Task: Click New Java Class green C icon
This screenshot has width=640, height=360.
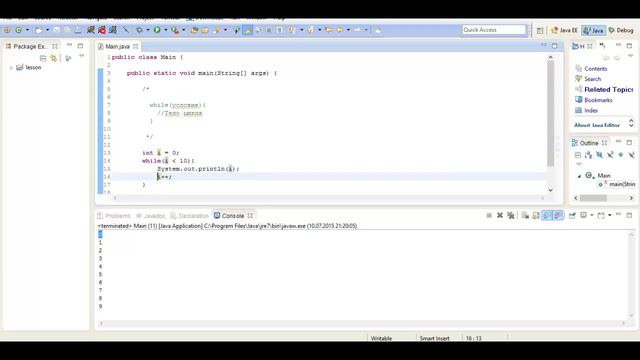Action: 18,30
